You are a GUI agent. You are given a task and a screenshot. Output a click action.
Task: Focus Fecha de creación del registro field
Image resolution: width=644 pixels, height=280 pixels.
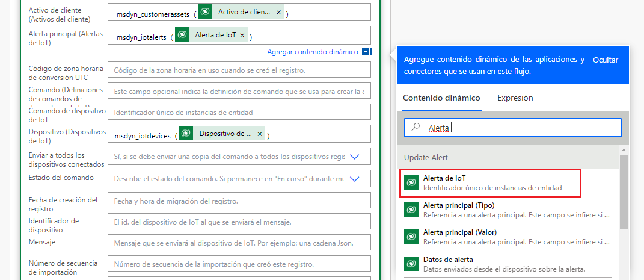(x=239, y=201)
